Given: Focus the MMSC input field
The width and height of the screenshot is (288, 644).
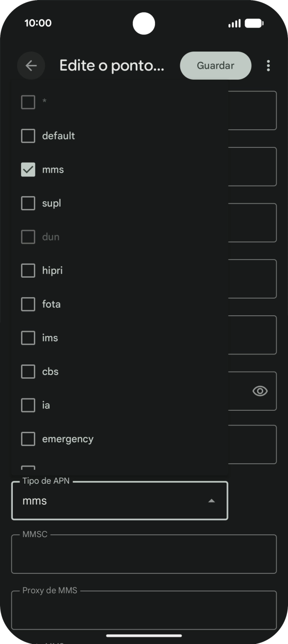Looking at the screenshot, I should coord(144,554).
